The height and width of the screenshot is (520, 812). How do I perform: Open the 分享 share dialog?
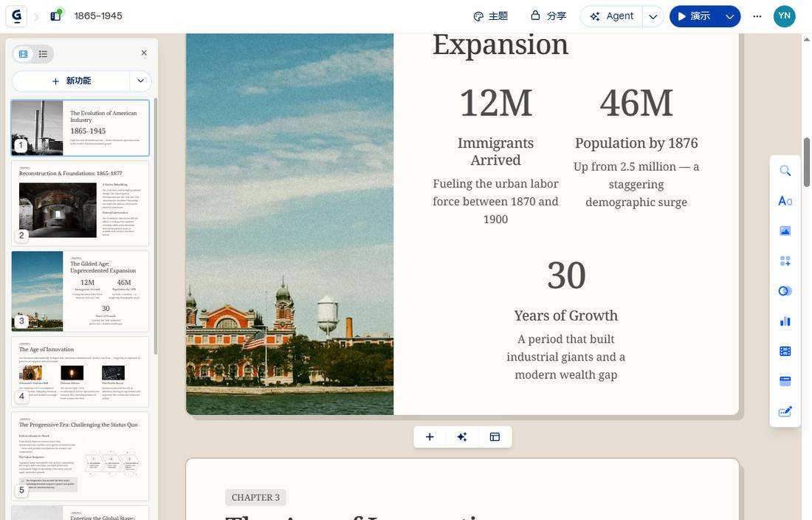[549, 16]
